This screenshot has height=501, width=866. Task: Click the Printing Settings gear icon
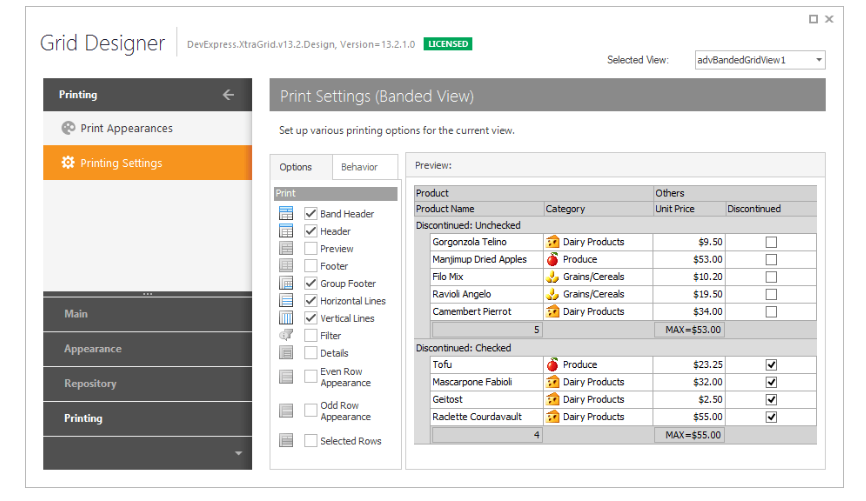[68, 162]
